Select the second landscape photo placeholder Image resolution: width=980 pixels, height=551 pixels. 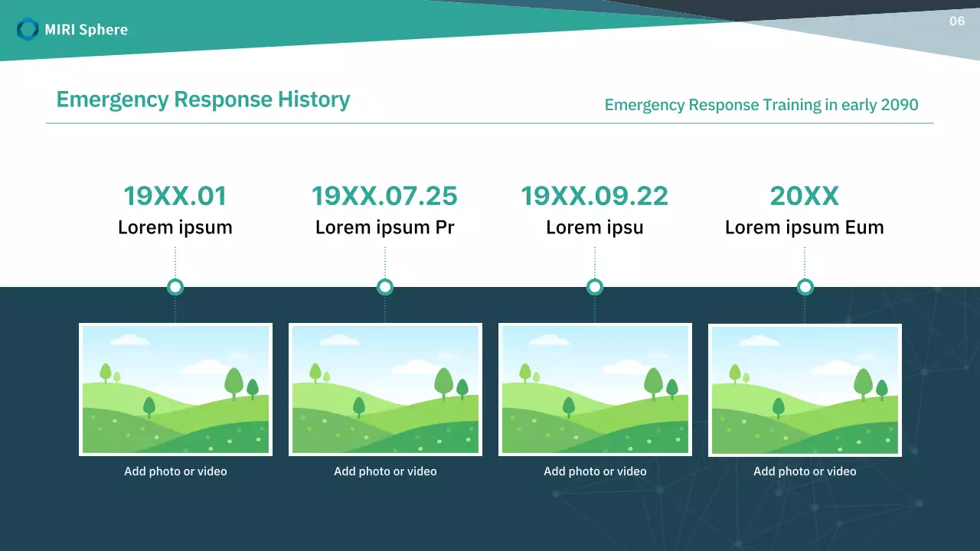coord(385,390)
